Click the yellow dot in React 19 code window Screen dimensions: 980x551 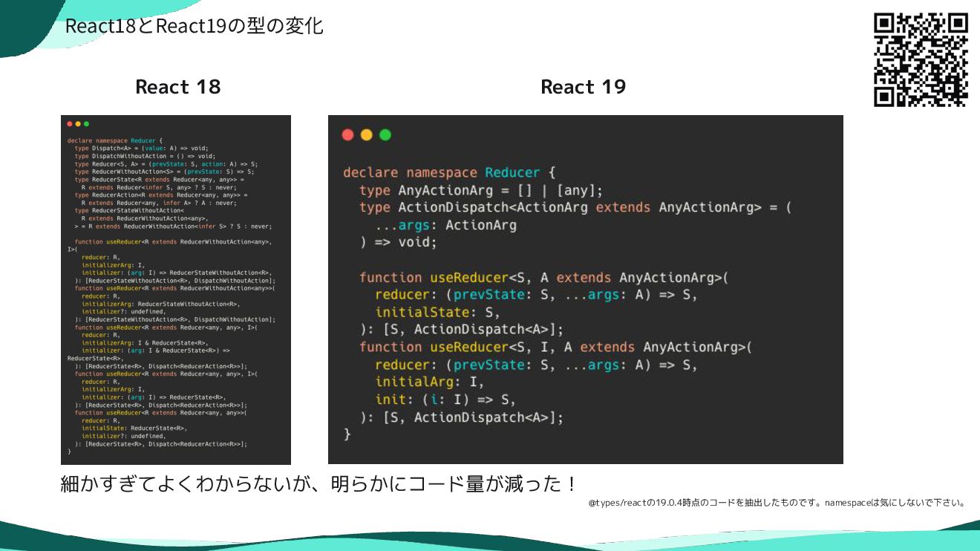tap(366, 135)
